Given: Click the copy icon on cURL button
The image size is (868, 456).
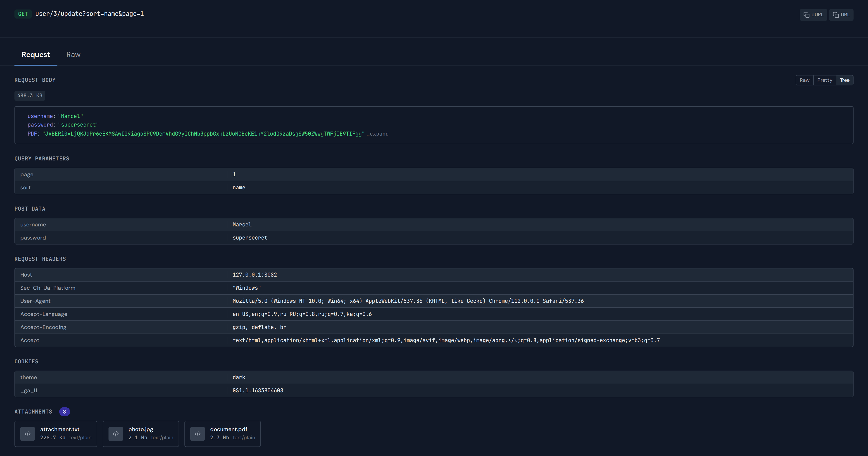Looking at the screenshot, I should [x=806, y=15].
